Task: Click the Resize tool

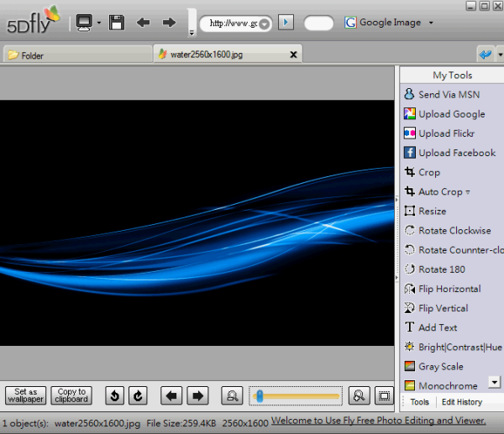Action: point(432,211)
